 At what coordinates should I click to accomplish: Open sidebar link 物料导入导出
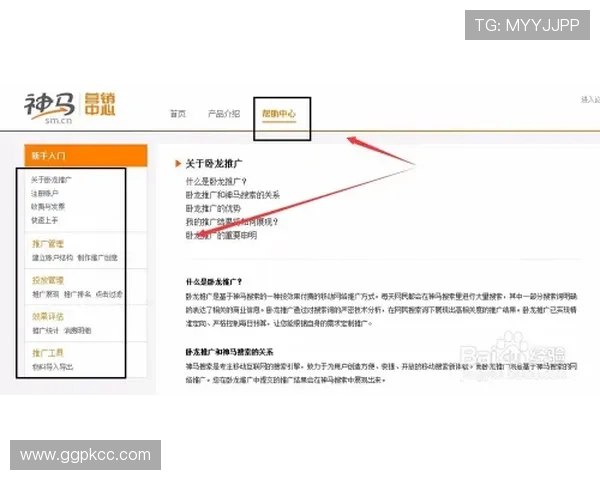(52, 367)
